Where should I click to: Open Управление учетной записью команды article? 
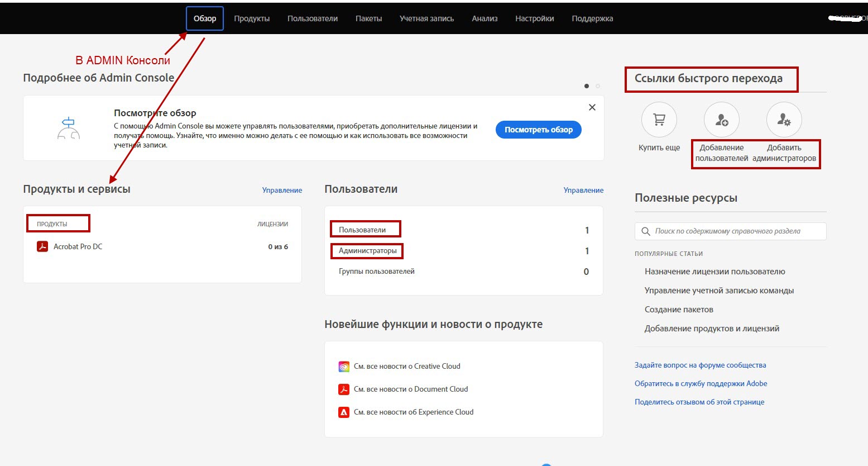(719, 291)
